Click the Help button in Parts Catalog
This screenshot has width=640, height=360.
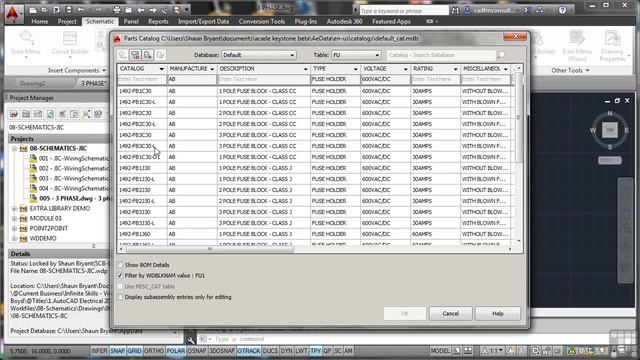tap(498, 314)
